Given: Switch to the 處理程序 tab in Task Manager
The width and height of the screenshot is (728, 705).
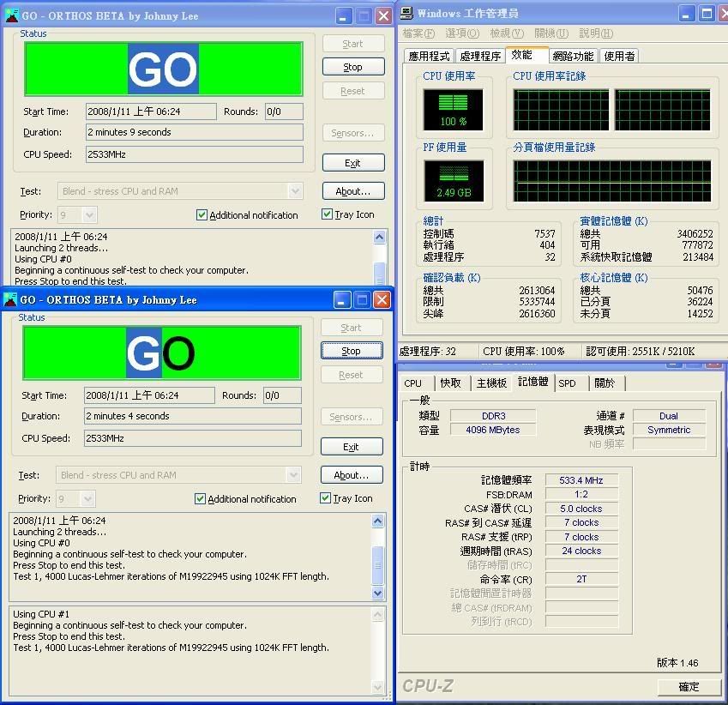Looking at the screenshot, I should [x=480, y=57].
